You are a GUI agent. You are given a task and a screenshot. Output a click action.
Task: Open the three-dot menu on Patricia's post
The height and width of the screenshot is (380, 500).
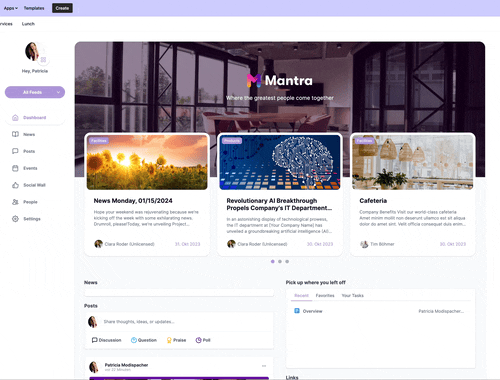coord(264,366)
